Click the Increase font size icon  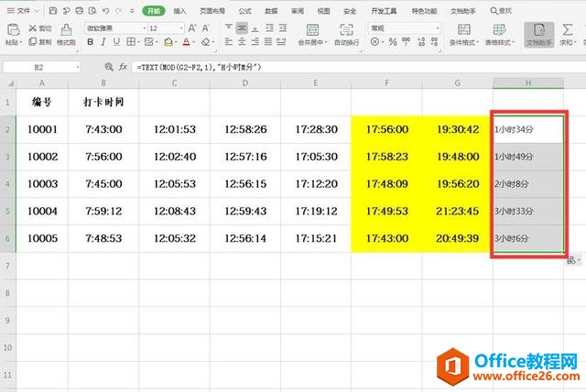[191, 28]
